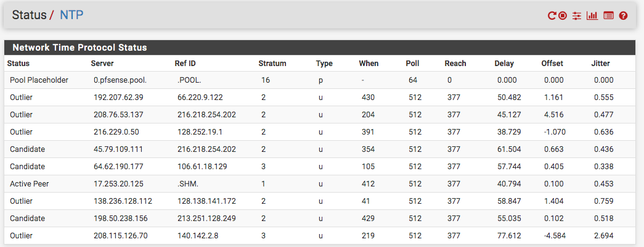Click the NTP breadcrumb link
This screenshot has width=644, height=247.
point(72,15)
